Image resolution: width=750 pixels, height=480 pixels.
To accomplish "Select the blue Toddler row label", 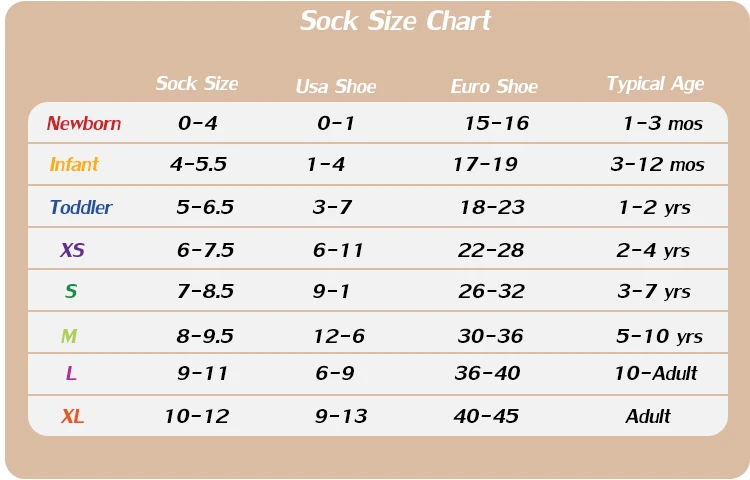I will point(81,208).
